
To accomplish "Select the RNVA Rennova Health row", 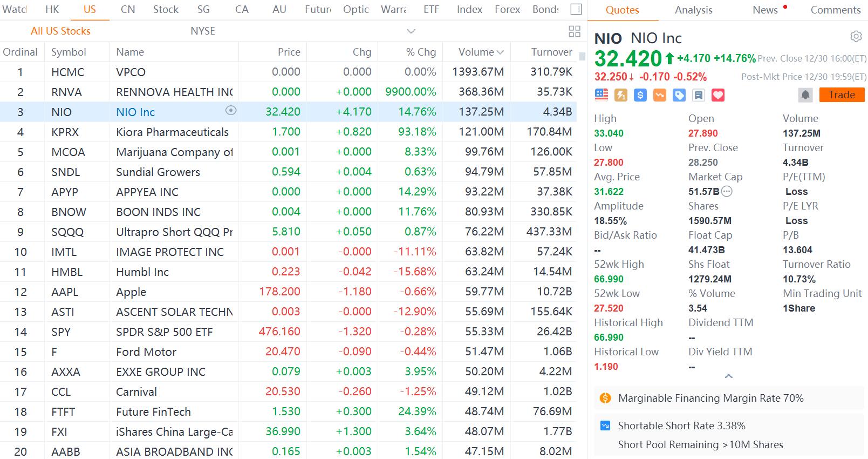I will click(x=288, y=92).
